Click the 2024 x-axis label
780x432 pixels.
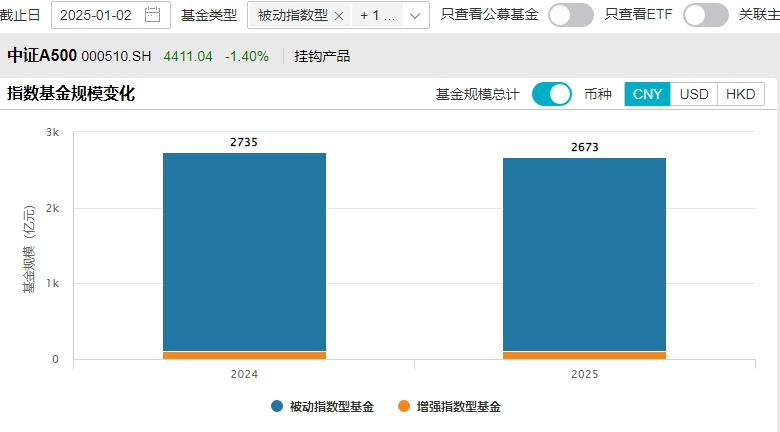(244, 374)
